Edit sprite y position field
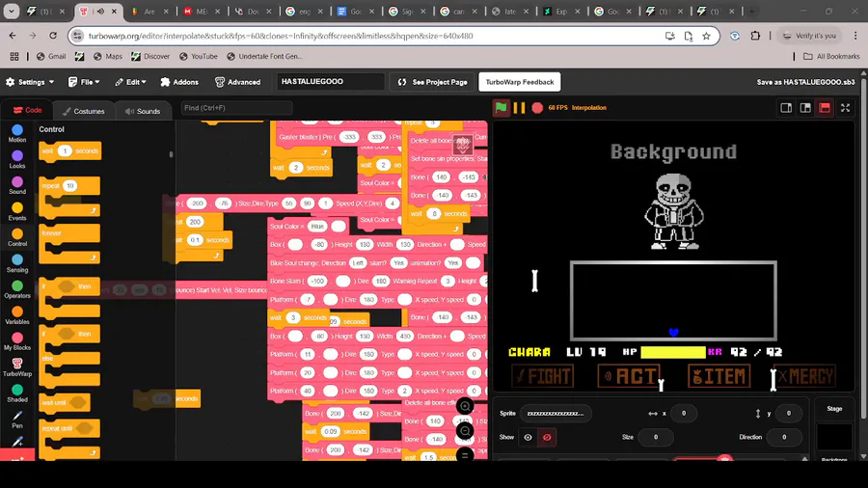Viewport: 868px width, 488px height. click(789, 414)
